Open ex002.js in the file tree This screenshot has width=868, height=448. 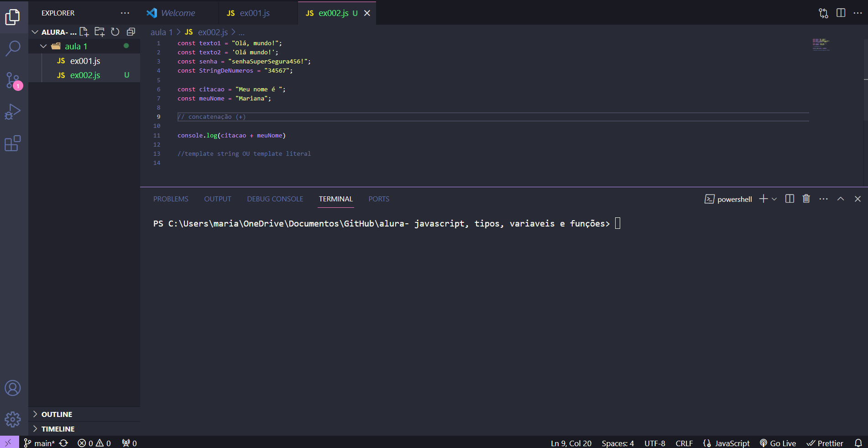pyautogui.click(x=84, y=75)
